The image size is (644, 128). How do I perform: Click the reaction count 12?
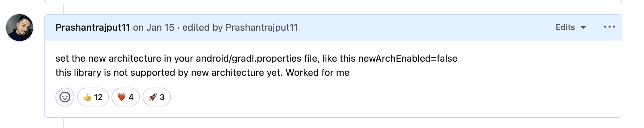(x=98, y=97)
